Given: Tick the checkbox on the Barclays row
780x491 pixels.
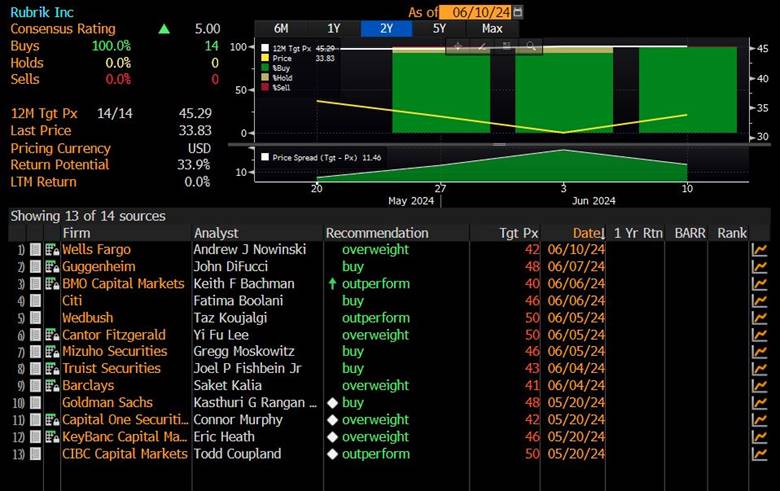Looking at the screenshot, I should coord(35,386).
